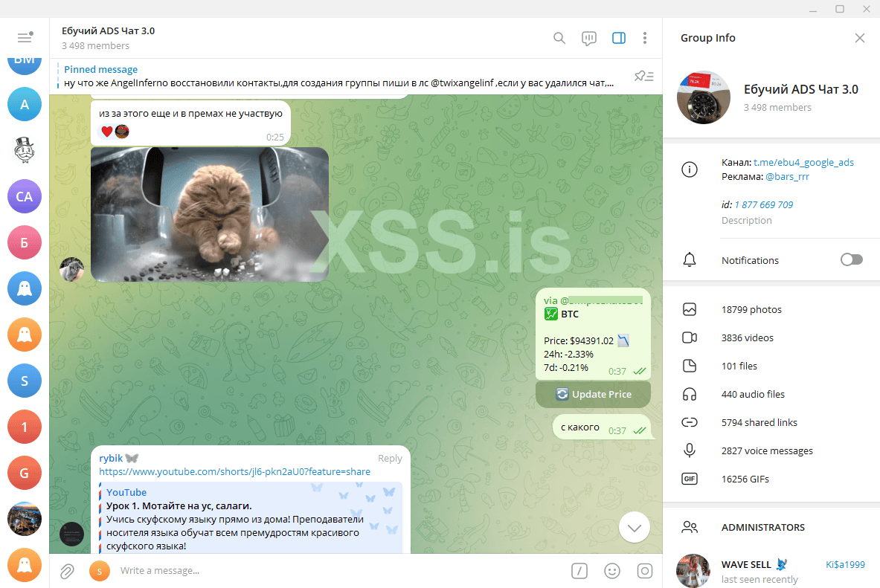Open WAVE SELL administrator profile
Screen dimensions: 880x588
pyautogui.click(x=771, y=570)
